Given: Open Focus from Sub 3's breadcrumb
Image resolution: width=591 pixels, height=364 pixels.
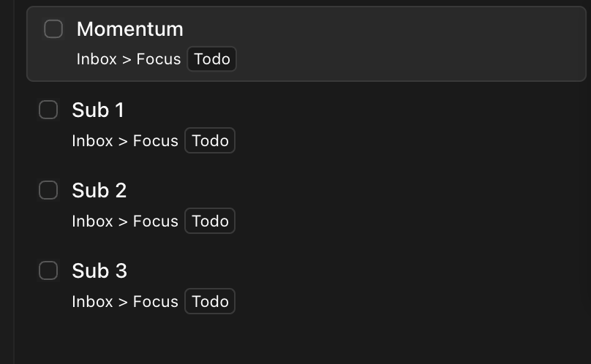Looking at the screenshot, I should point(156,302).
